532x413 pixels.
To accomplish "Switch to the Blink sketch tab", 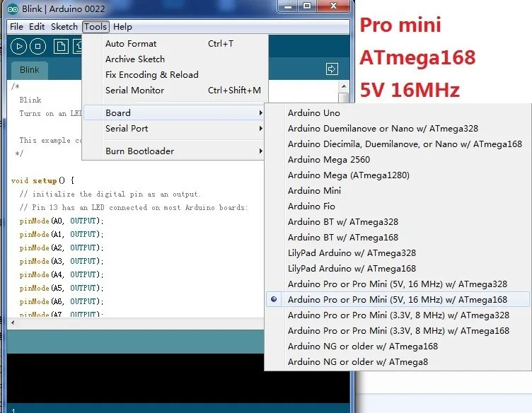I will (x=30, y=70).
